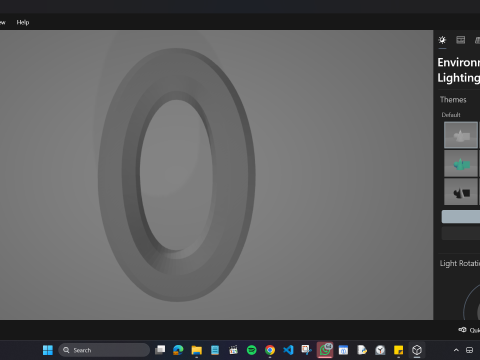480x360 pixels.
Task: Open the Help menu
Action: coord(23,22)
